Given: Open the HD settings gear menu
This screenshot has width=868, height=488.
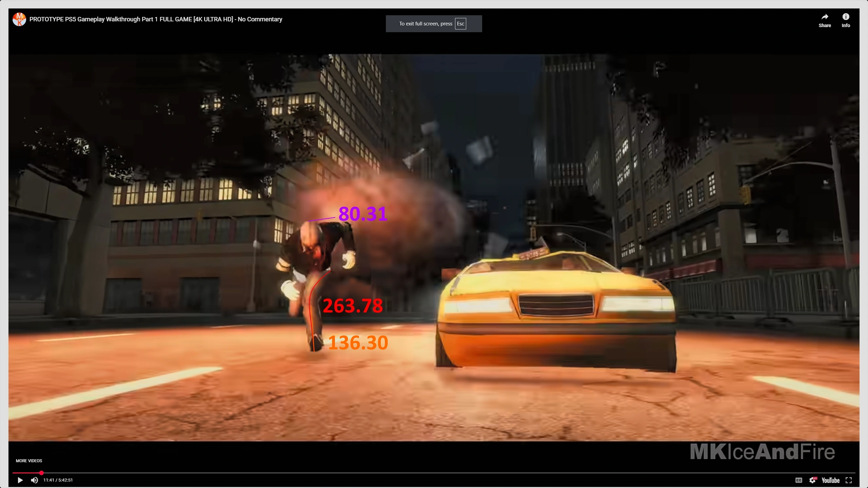Looking at the screenshot, I should click(x=812, y=480).
